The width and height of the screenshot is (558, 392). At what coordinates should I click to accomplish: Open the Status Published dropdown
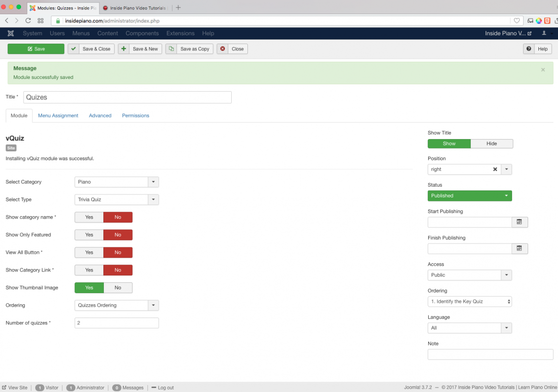tap(469, 196)
